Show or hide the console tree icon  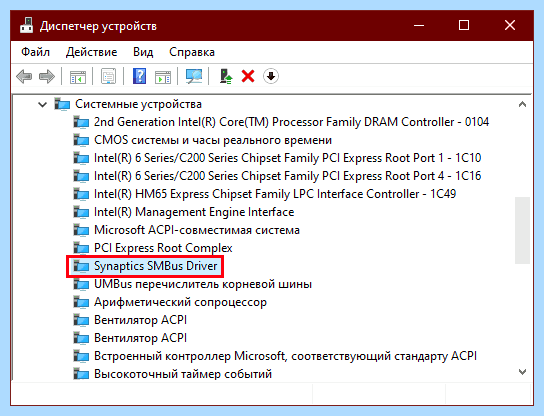click(x=78, y=76)
